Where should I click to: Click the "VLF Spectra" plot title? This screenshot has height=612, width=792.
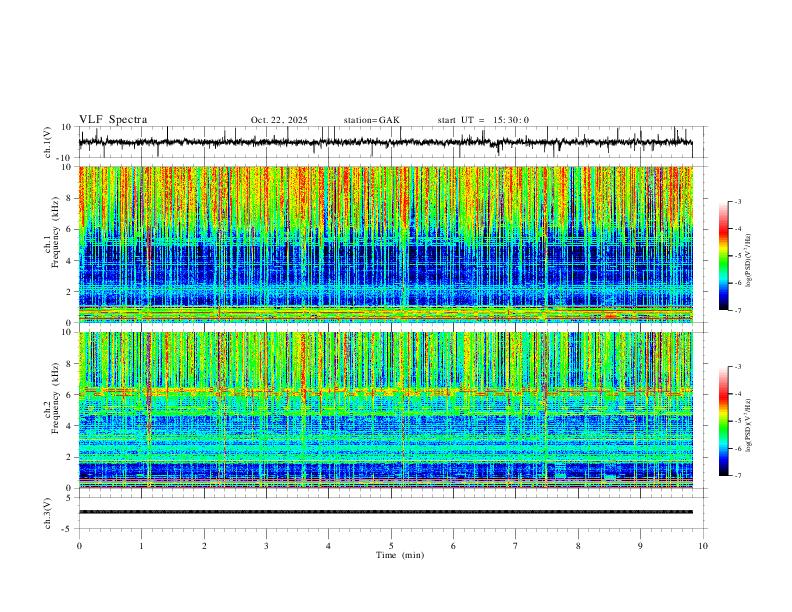click(113, 120)
